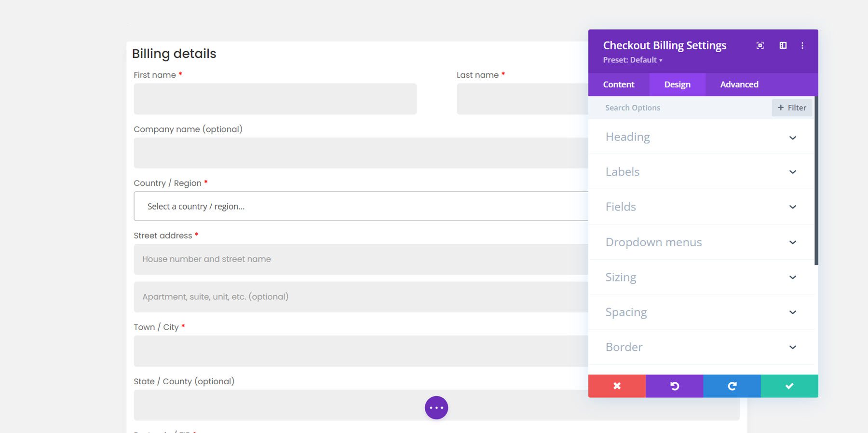This screenshot has width=868, height=433.
Task: Redo with the blue redo button
Action: pos(732,386)
